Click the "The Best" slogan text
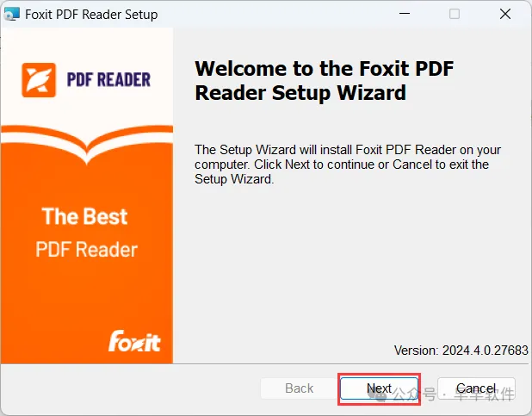This screenshot has height=416, width=532. 85,216
